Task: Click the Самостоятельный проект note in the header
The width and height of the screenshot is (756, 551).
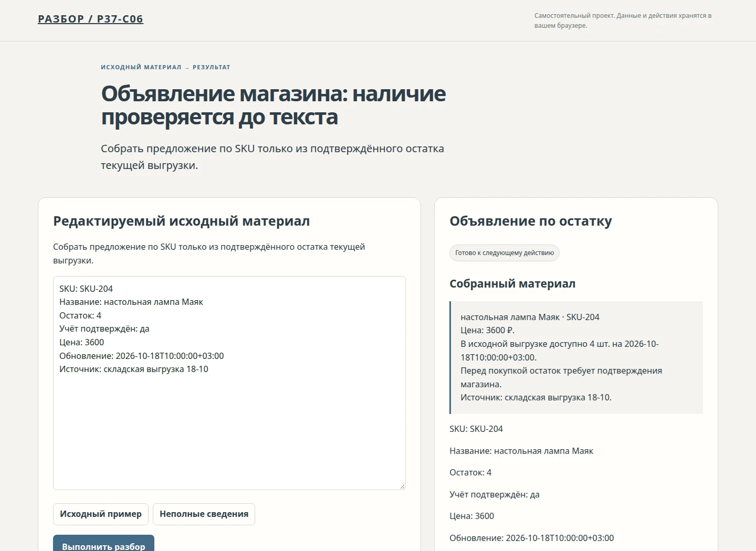Action: pos(623,20)
